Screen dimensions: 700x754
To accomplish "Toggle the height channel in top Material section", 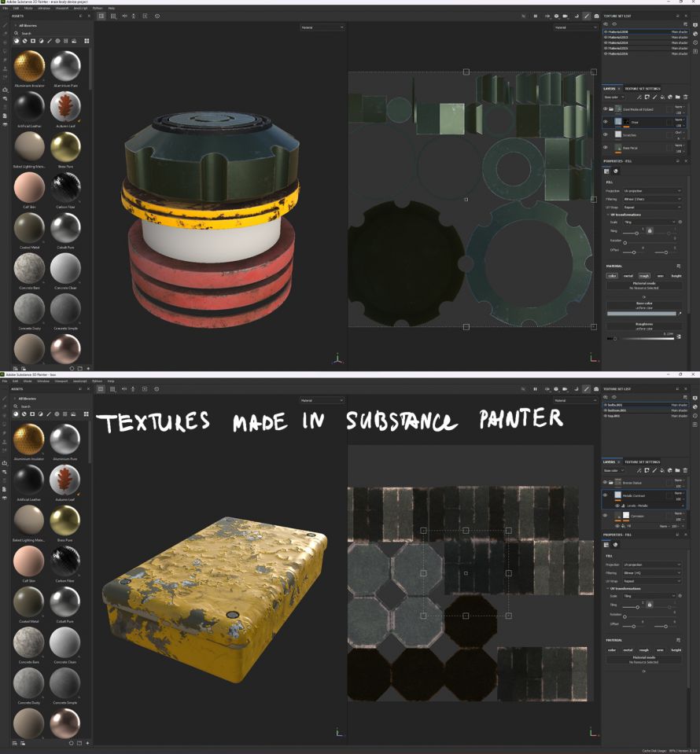I will pos(676,276).
